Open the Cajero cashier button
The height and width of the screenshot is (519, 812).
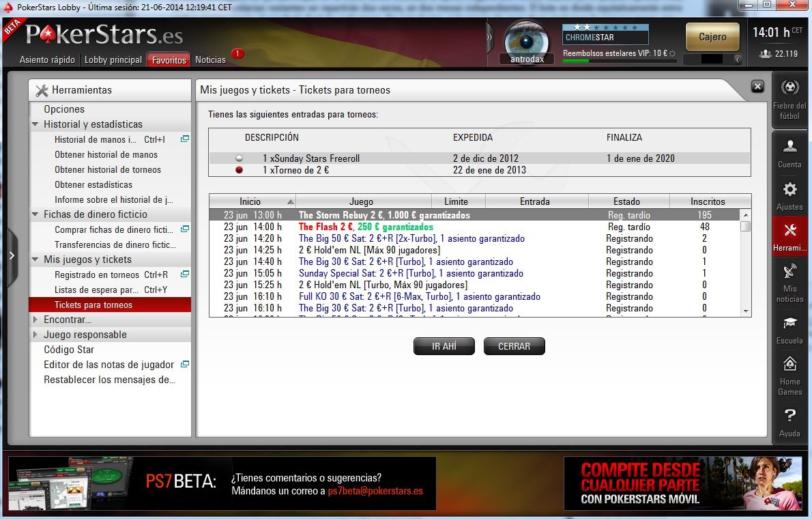tap(712, 37)
